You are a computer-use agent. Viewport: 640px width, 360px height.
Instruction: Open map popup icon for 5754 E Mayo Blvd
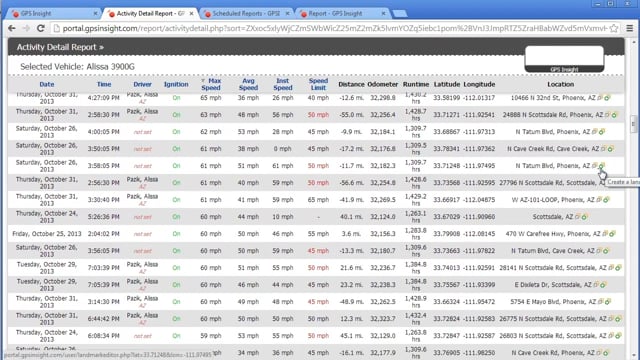click(x=601, y=302)
